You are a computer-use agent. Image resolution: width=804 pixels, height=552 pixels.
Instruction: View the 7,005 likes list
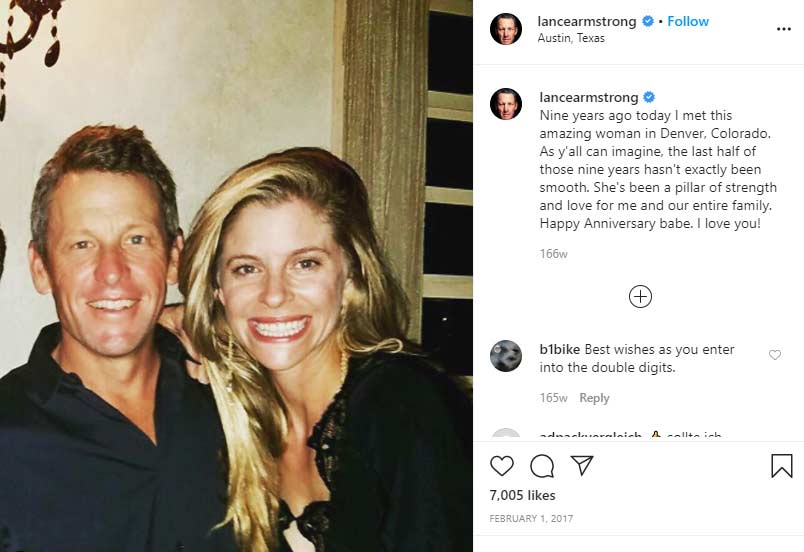[x=522, y=495]
